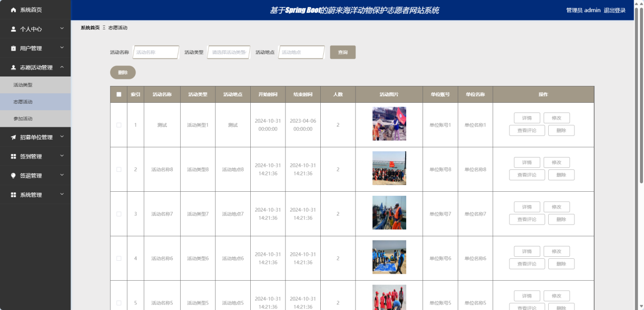Image resolution: width=644 pixels, height=310 pixels.
Task: Click the page vertical scrollbar thumb
Action: click(641, 96)
